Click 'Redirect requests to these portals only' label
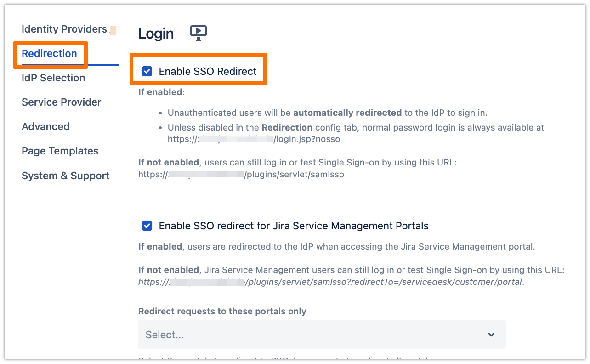This screenshot has height=364, width=590. [x=222, y=311]
